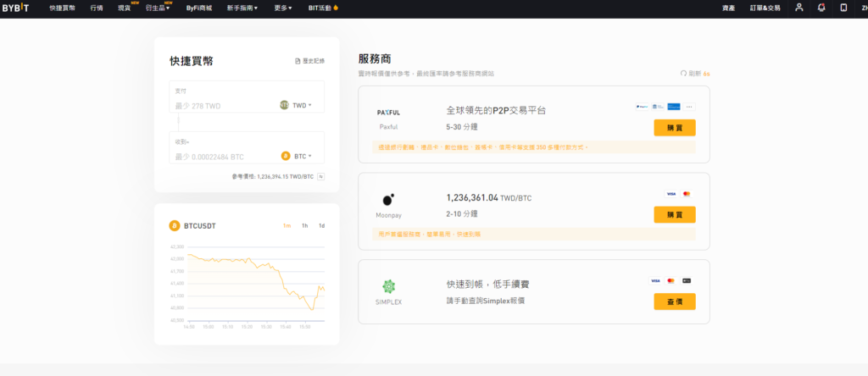Show more Paxful payment methods
The width and height of the screenshot is (868, 376).
point(689,107)
